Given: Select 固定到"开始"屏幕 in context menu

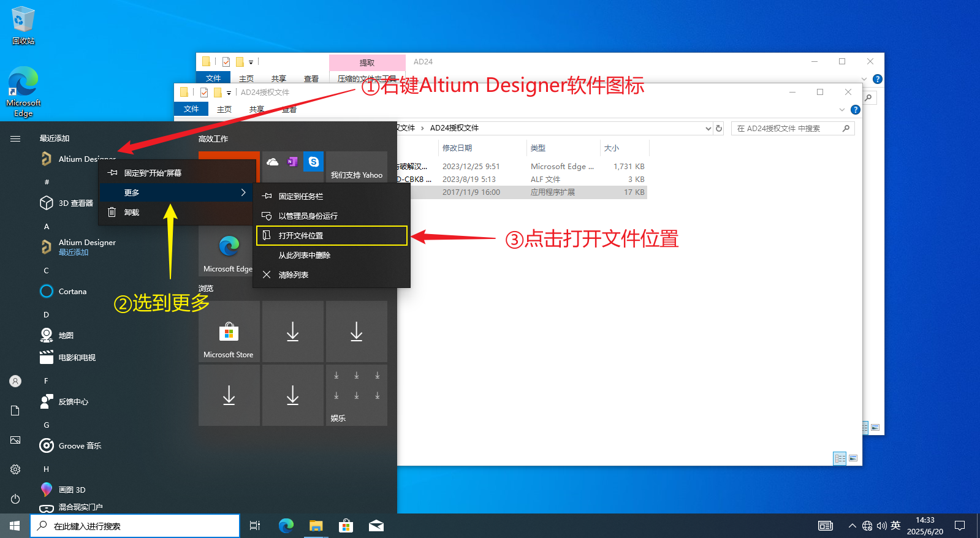Looking at the screenshot, I should click(177, 173).
